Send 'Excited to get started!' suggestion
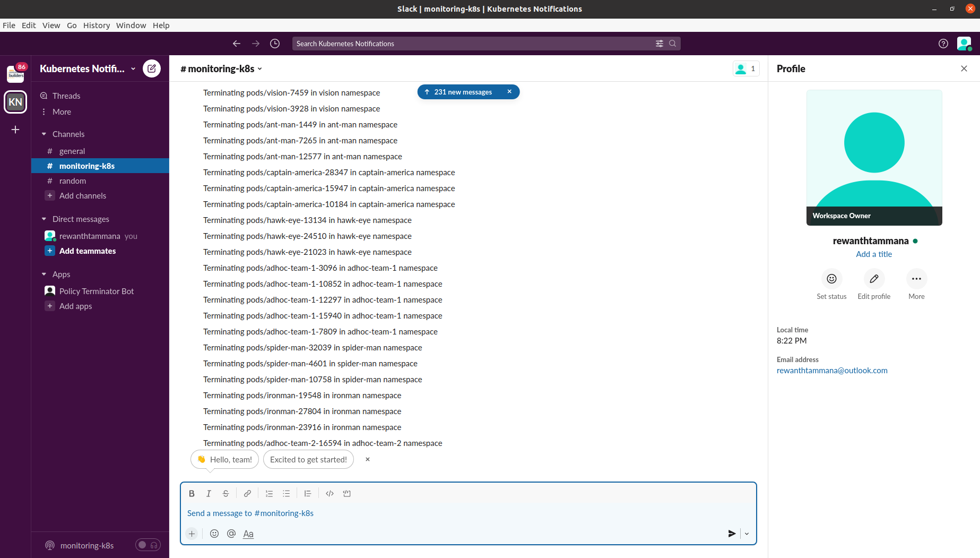980x558 pixels. [308, 459]
